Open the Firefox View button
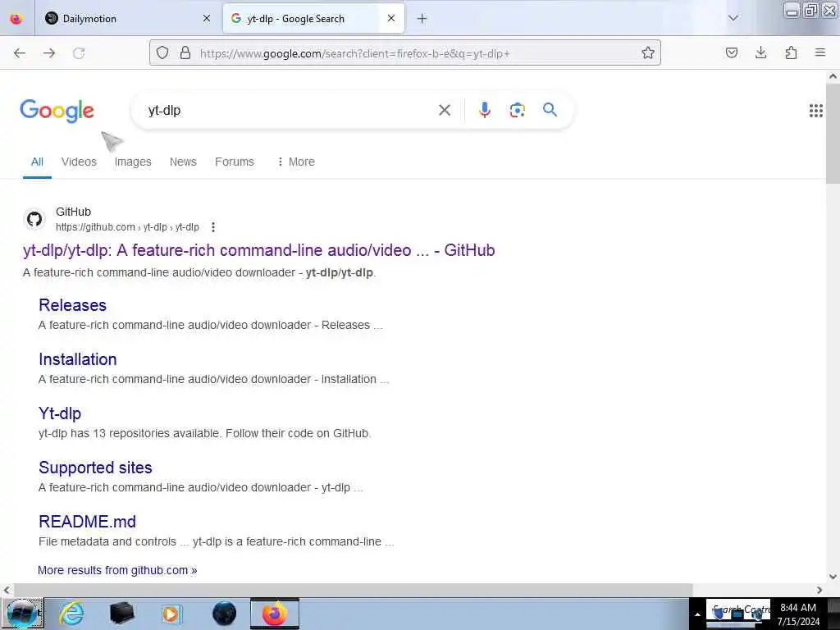Screen dimensions: 840x630 coord(16,19)
